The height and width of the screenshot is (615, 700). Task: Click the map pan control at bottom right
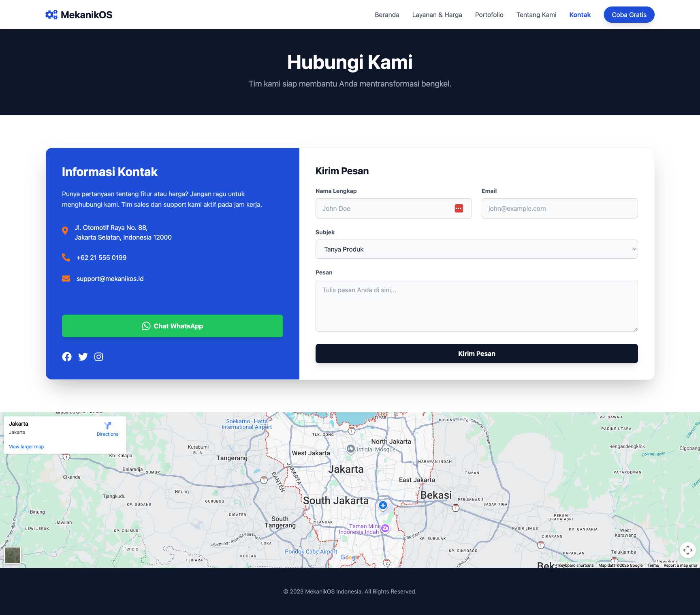pyautogui.click(x=688, y=550)
